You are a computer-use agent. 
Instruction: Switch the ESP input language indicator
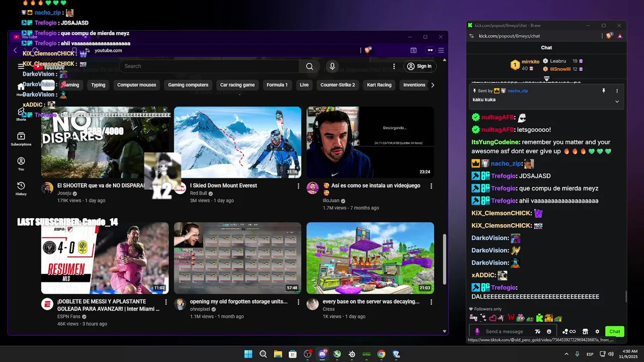click(590, 354)
